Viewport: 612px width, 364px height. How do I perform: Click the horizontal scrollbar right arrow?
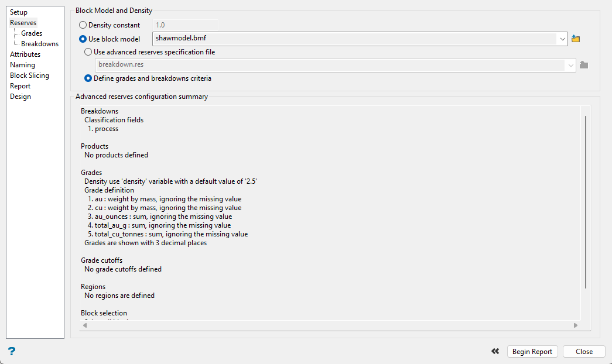pyautogui.click(x=576, y=325)
